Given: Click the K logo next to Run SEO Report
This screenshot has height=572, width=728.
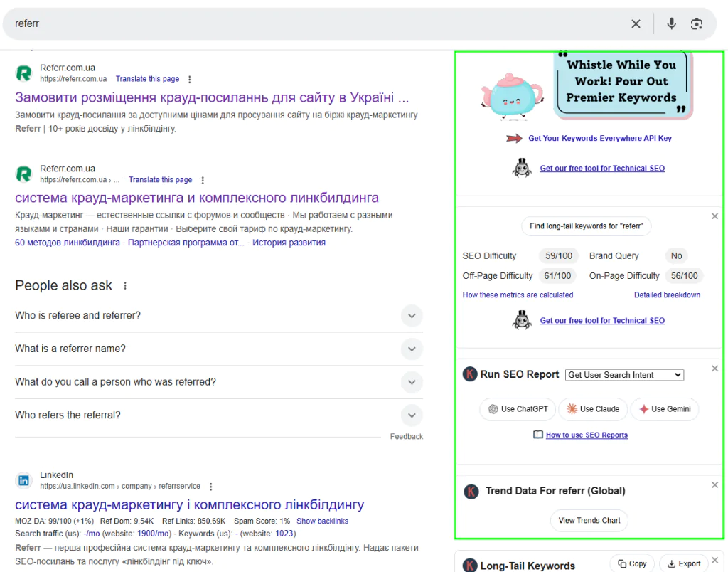Looking at the screenshot, I should coord(470,374).
